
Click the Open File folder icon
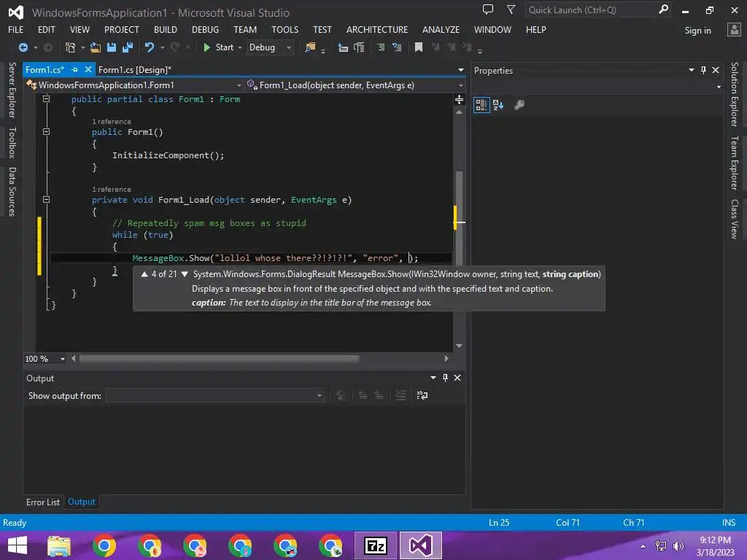[96, 47]
